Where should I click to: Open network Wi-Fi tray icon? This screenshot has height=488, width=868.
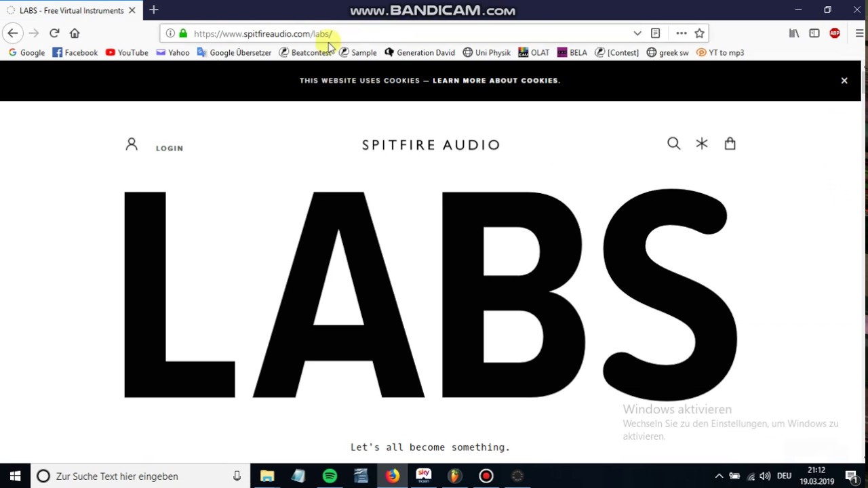click(x=751, y=476)
